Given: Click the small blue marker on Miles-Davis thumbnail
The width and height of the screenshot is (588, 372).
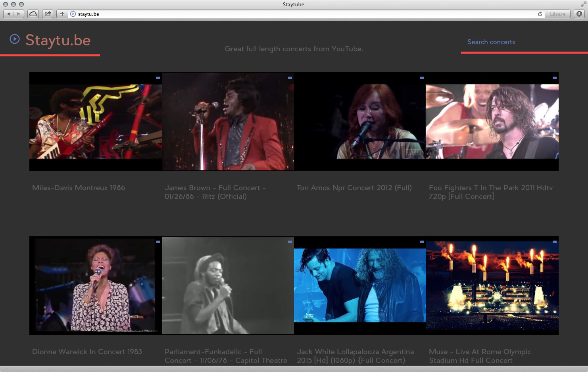Looking at the screenshot, I should [x=158, y=78].
